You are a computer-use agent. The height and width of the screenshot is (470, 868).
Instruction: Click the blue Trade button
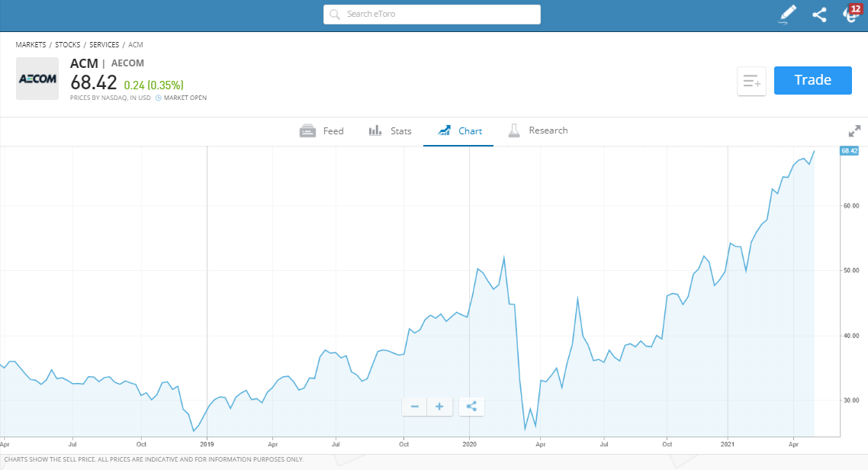pyautogui.click(x=812, y=80)
